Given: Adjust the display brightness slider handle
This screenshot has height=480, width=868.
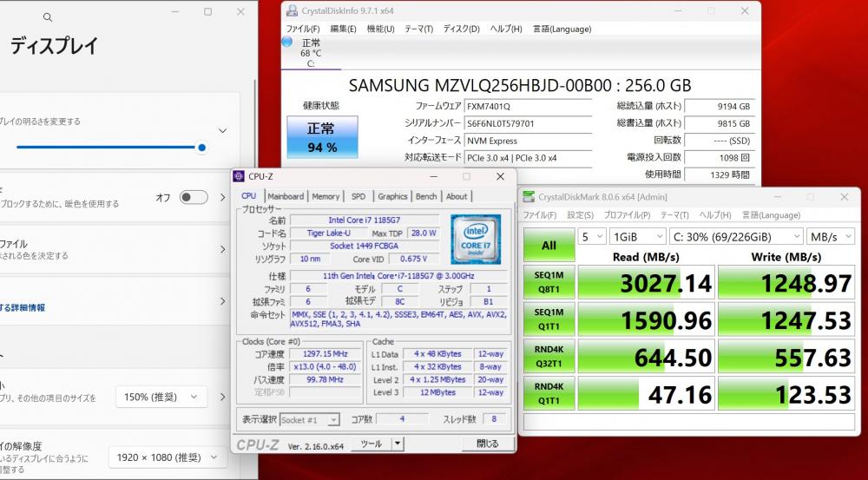Looking at the screenshot, I should (x=202, y=148).
